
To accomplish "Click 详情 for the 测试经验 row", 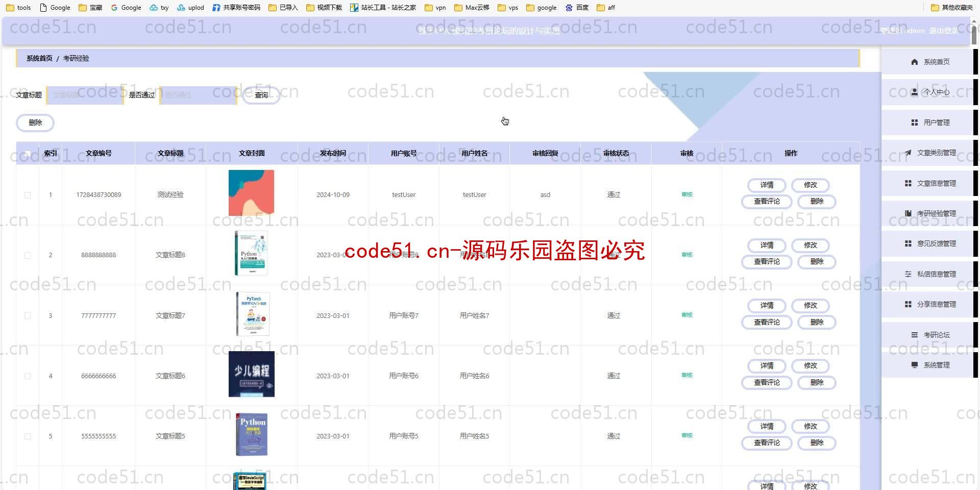I will 767,185.
